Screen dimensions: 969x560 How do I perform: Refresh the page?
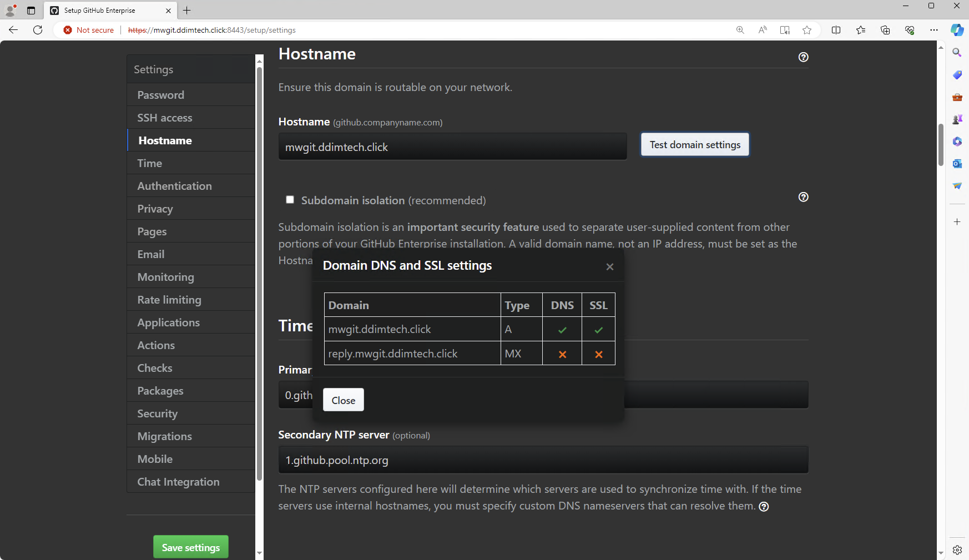tap(38, 30)
